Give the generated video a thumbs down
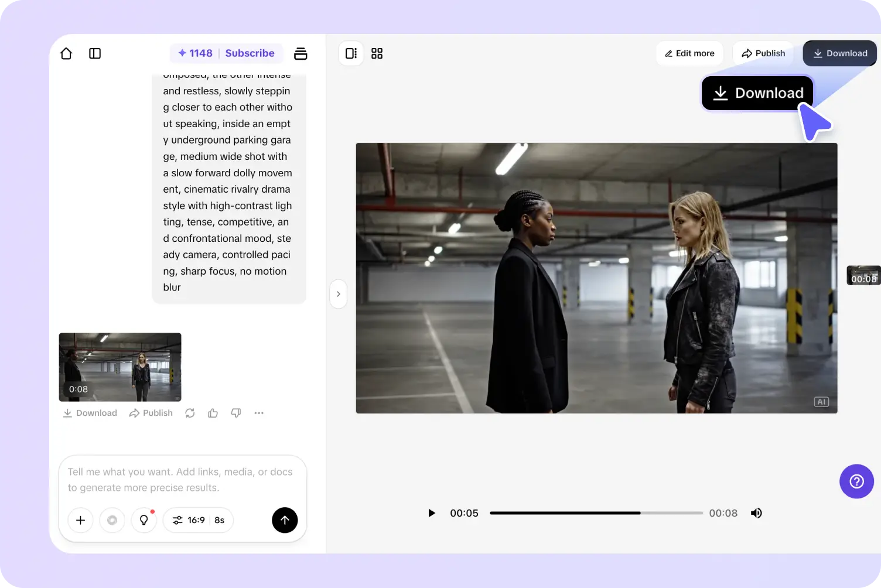 (236, 413)
